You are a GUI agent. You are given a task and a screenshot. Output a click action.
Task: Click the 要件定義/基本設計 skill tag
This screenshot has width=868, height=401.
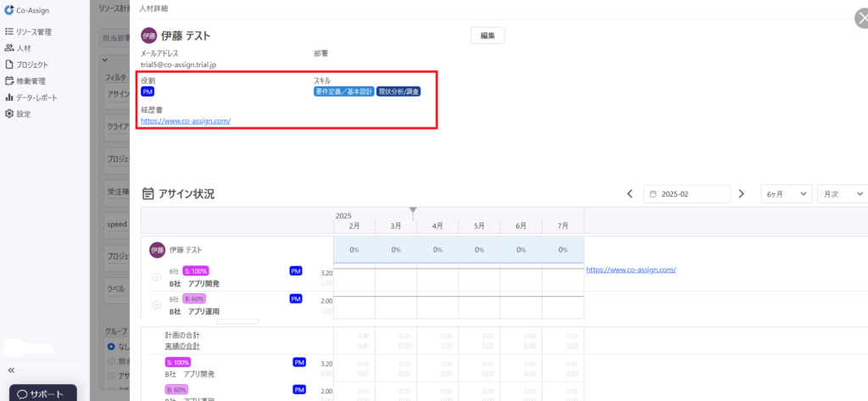[x=344, y=92]
